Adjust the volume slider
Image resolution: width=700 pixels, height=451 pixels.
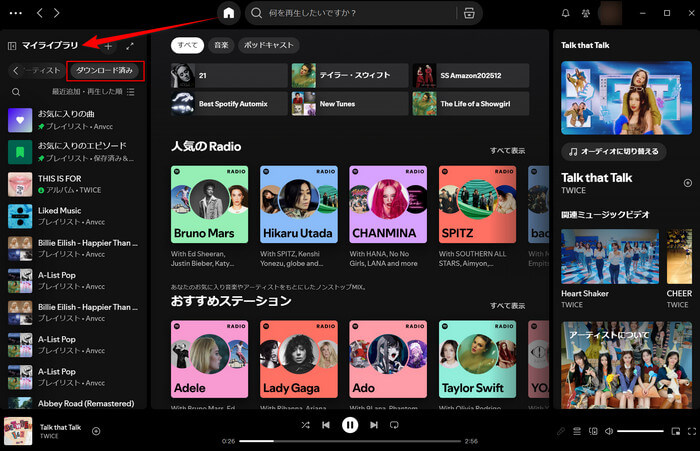tap(640, 431)
